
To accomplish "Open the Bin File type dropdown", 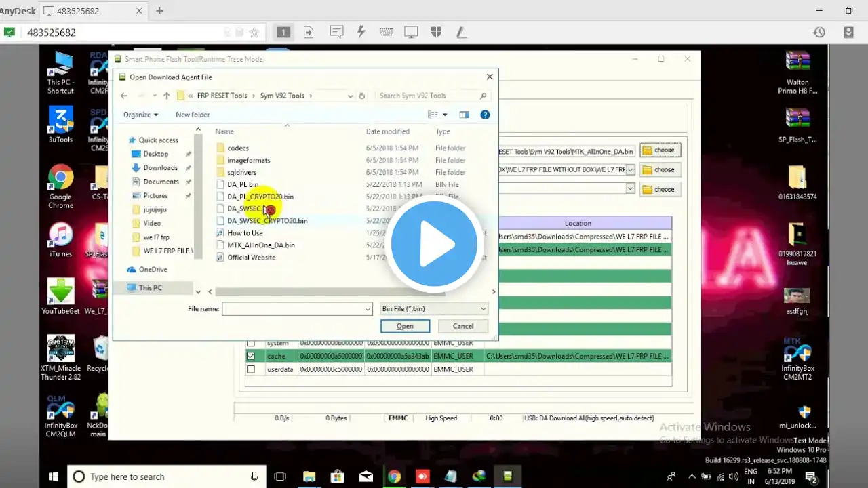I will point(434,308).
